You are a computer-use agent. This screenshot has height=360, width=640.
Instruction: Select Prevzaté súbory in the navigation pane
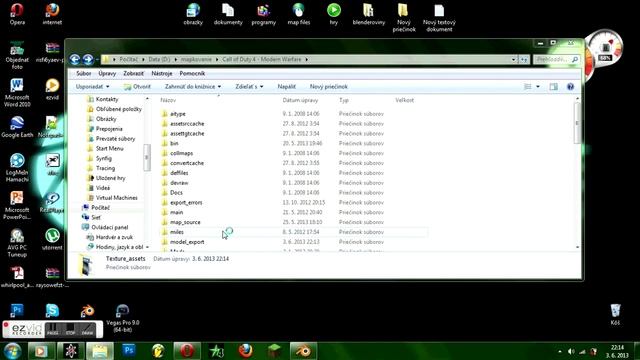click(116, 138)
